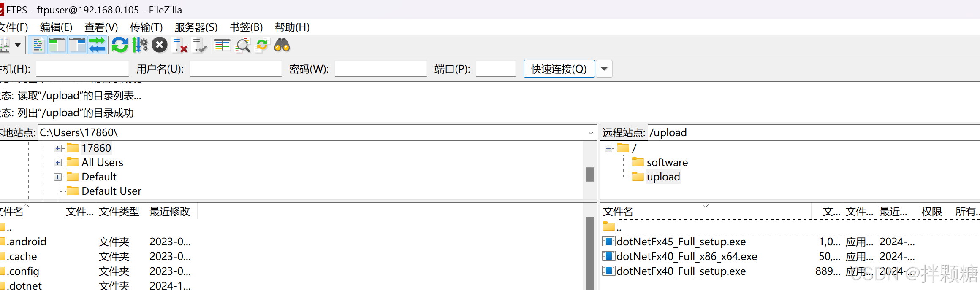Select the .dotnet local folder
Screen dimensions: 980x290
tap(24, 285)
